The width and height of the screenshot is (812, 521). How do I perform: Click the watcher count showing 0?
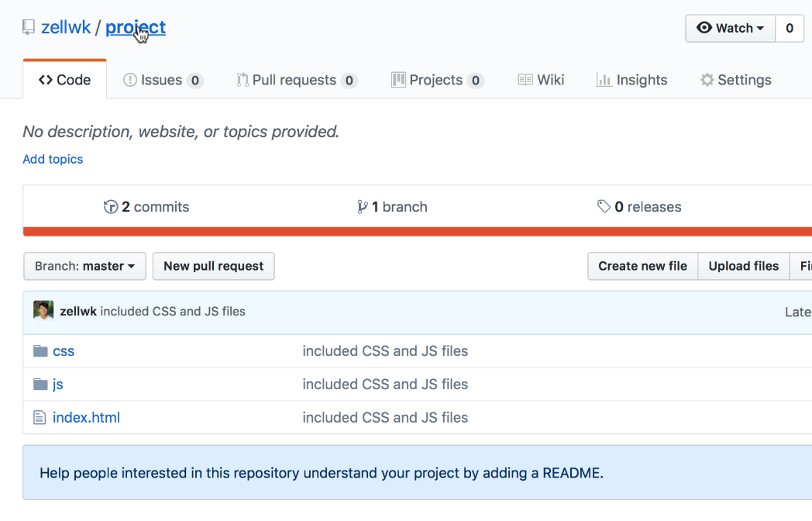[x=790, y=28]
